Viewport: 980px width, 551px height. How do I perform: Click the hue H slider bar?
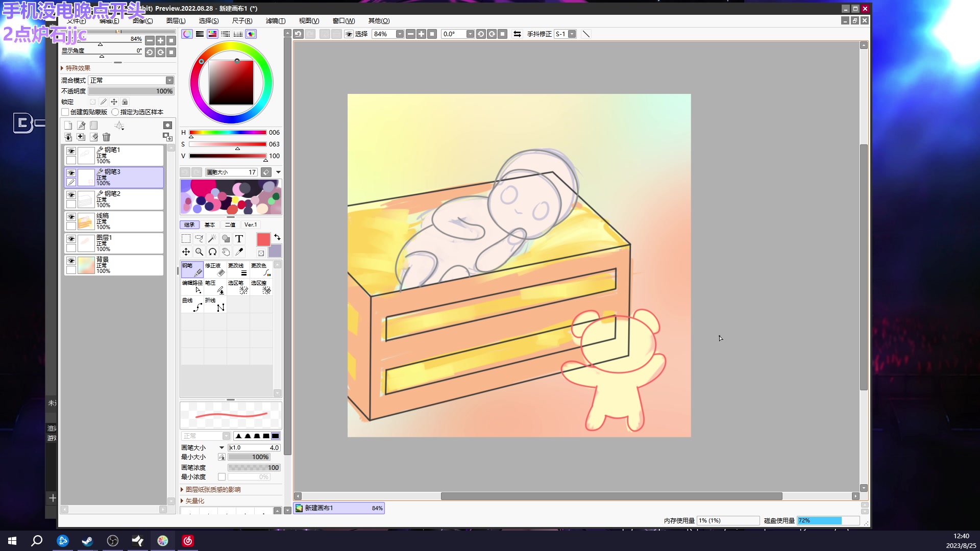tap(228, 132)
